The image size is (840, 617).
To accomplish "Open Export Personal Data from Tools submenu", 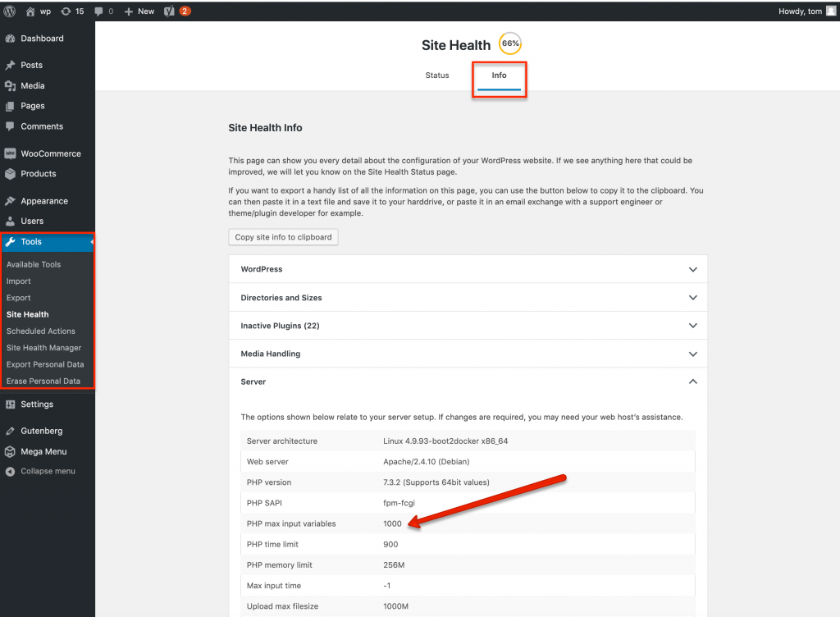I will click(45, 364).
